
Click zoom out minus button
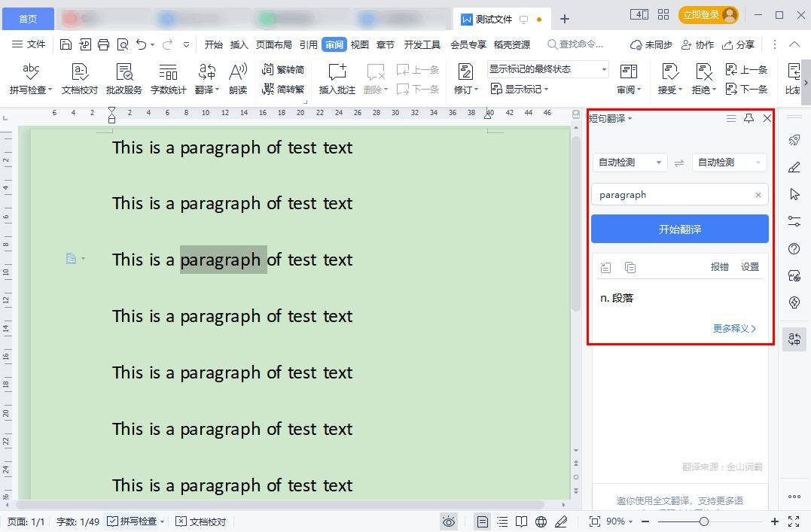click(645, 521)
